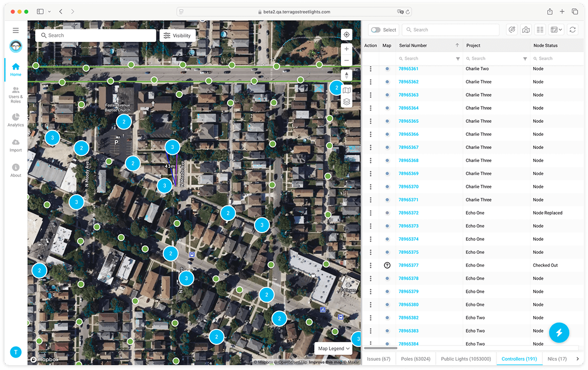Go back in the browser
588x370 pixels.
[61, 11]
